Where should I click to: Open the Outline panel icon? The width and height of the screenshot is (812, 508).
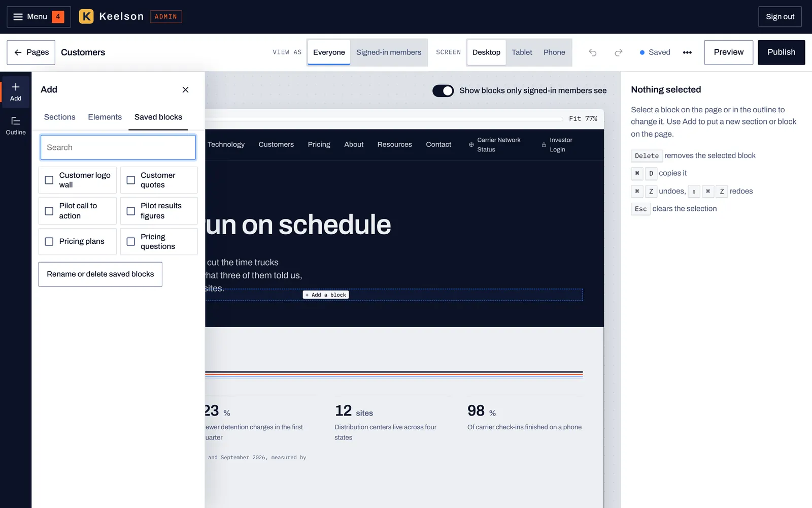pyautogui.click(x=16, y=125)
